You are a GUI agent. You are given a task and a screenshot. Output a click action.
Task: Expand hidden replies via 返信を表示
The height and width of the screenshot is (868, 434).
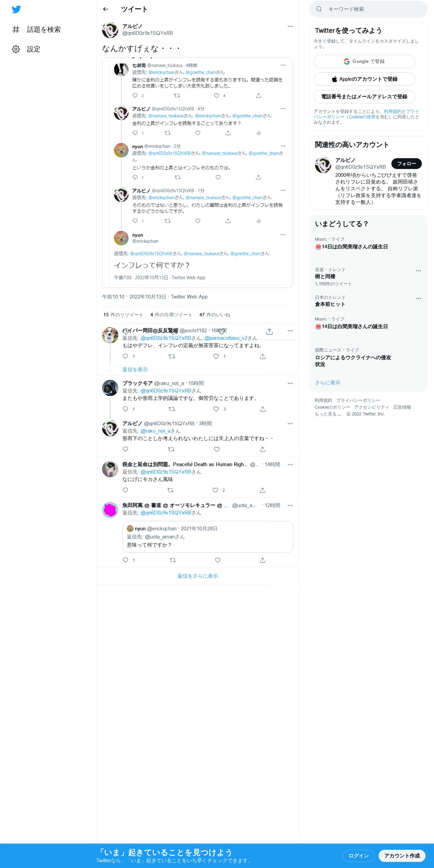[135, 369]
